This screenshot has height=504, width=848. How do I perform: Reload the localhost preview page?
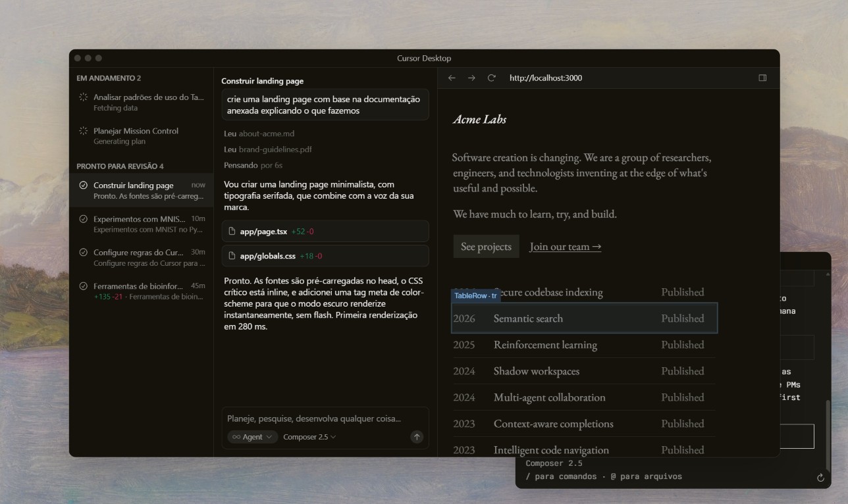point(491,78)
